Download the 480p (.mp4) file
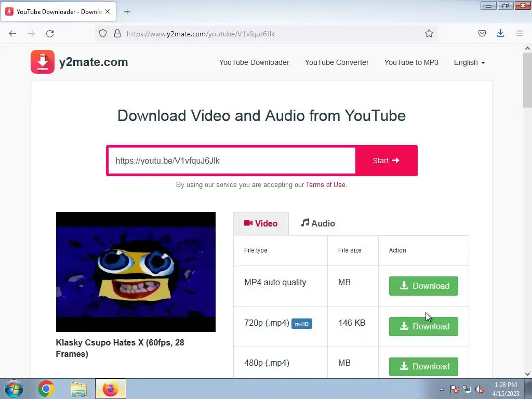The height and width of the screenshot is (399, 532). pyautogui.click(x=423, y=367)
